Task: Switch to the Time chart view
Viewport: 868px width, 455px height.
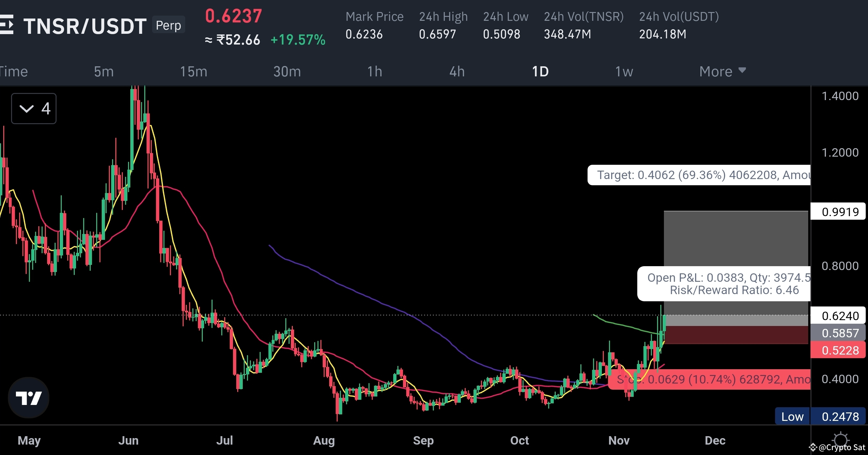Action: (13, 71)
